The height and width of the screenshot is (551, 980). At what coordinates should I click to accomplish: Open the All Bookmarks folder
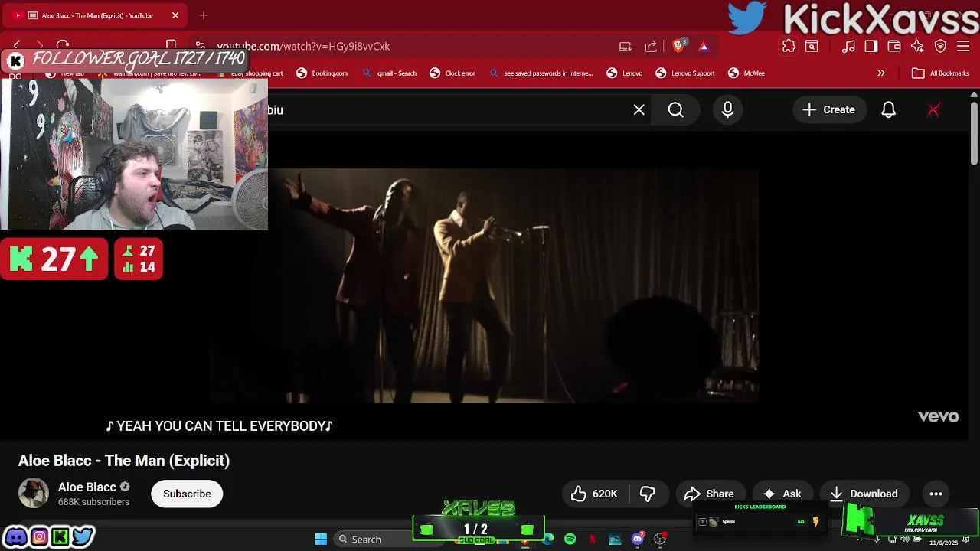(x=940, y=73)
